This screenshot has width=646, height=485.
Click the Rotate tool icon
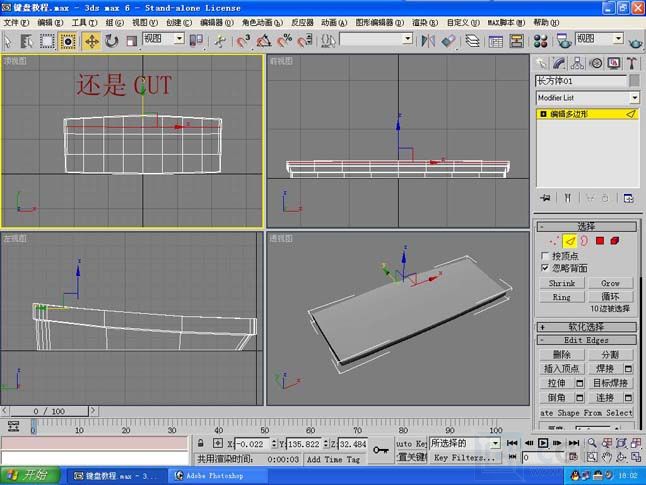[112, 41]
